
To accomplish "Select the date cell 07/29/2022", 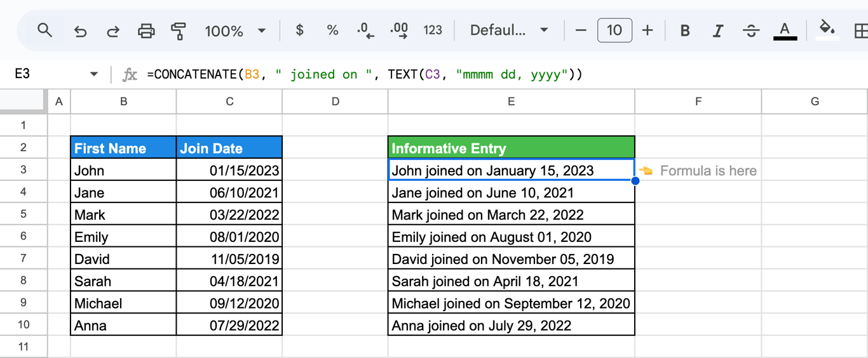I will [229, 325].
